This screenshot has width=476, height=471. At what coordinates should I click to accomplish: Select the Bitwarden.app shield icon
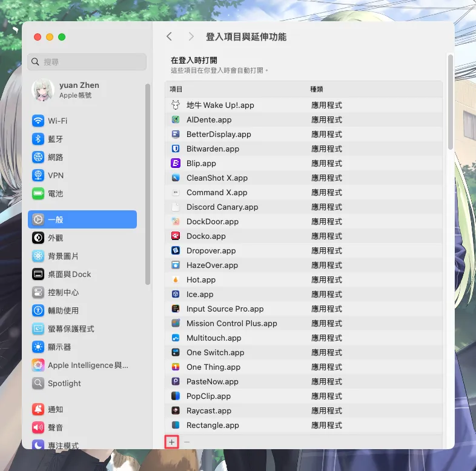click(176, 149)
